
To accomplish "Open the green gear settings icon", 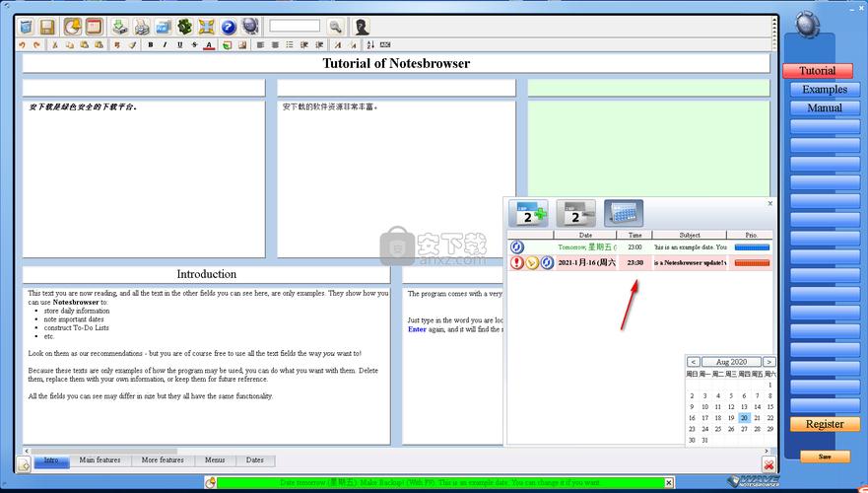I will point(185,27).
